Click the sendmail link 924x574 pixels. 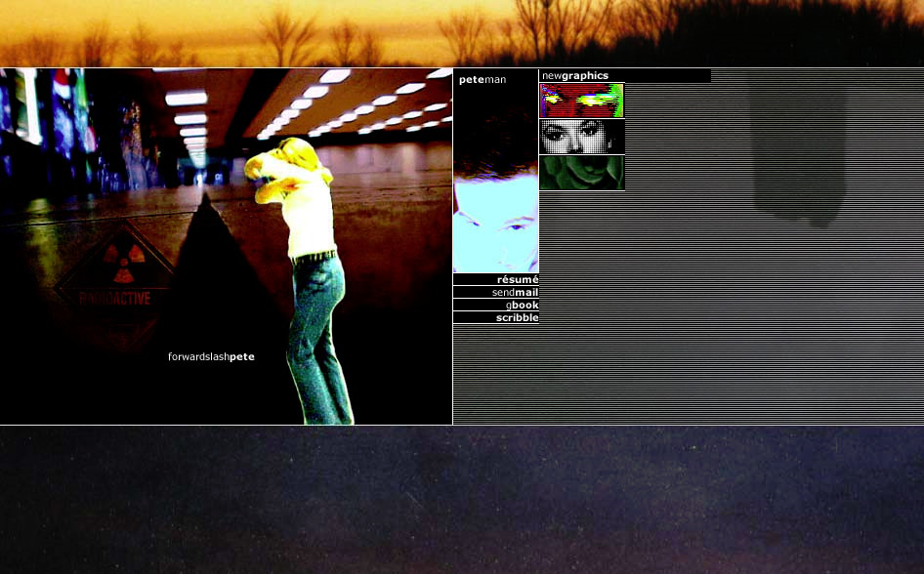click(515, 293)
